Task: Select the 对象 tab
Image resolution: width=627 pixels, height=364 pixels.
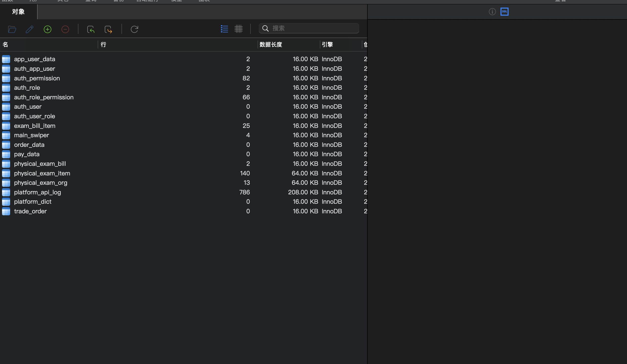Action: click(x=18, y=12)
